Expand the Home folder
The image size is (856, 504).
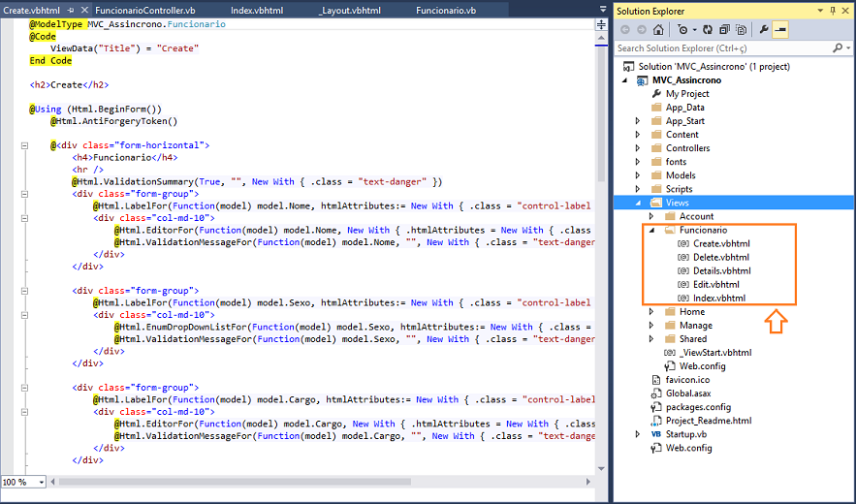click(x=651, y=311)
